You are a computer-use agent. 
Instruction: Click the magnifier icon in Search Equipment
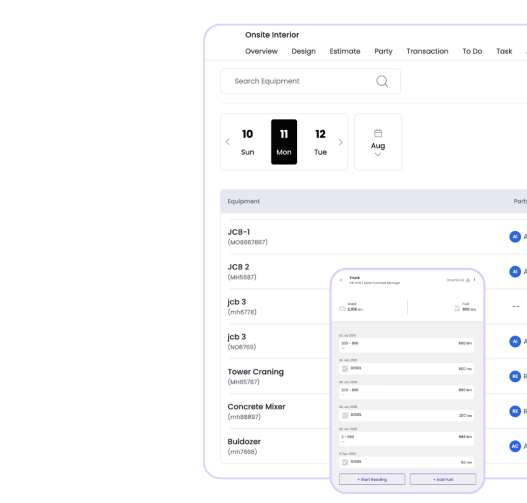tap(382, 81)
